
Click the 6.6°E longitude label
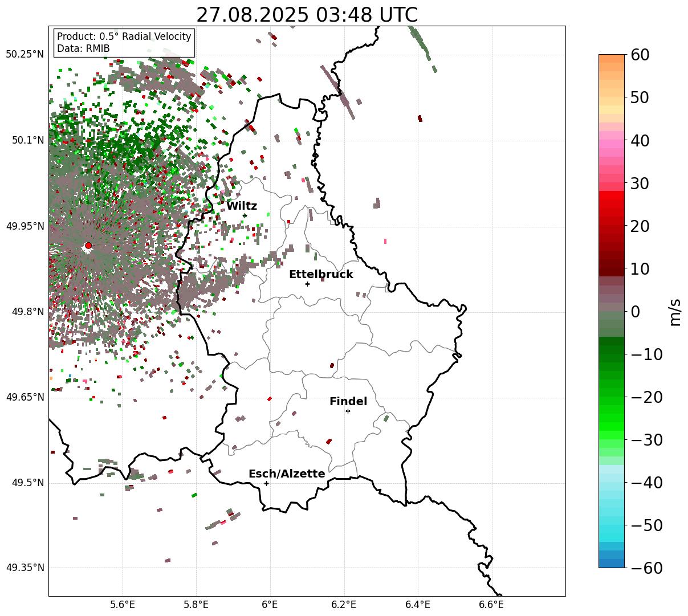(491, 605)
